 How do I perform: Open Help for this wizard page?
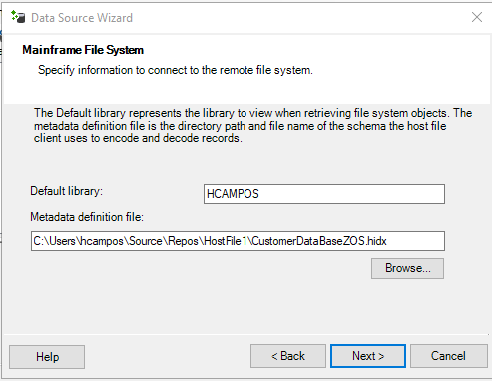click(x=47, y=357)
